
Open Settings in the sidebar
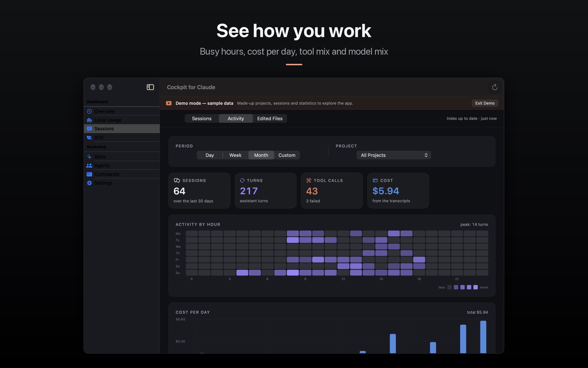pos(122,183)
